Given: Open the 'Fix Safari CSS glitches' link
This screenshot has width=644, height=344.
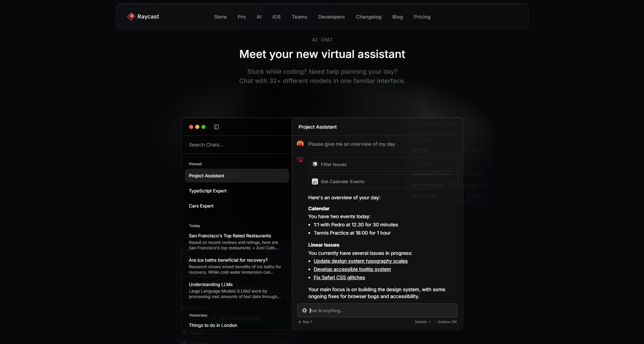Looking at the screenshot, I should (x=339, y=277).
